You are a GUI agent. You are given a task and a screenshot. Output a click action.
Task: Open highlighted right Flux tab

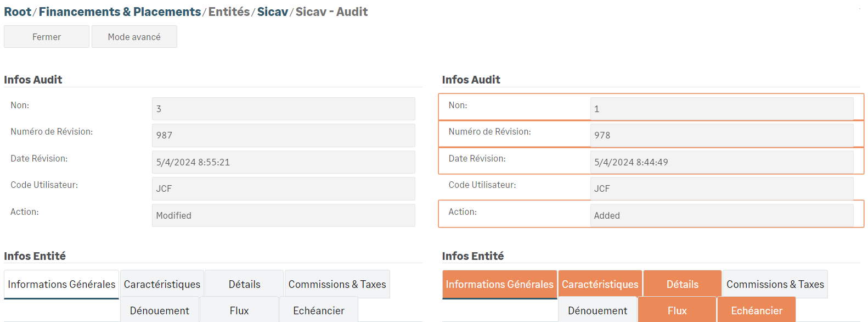coord(677,310)
